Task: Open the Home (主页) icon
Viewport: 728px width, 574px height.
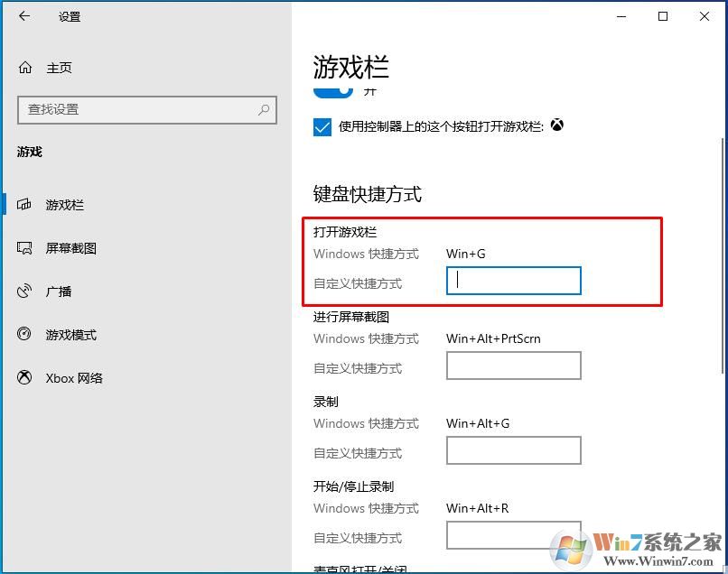Action: pyautogui.click(x=25, y=68)
